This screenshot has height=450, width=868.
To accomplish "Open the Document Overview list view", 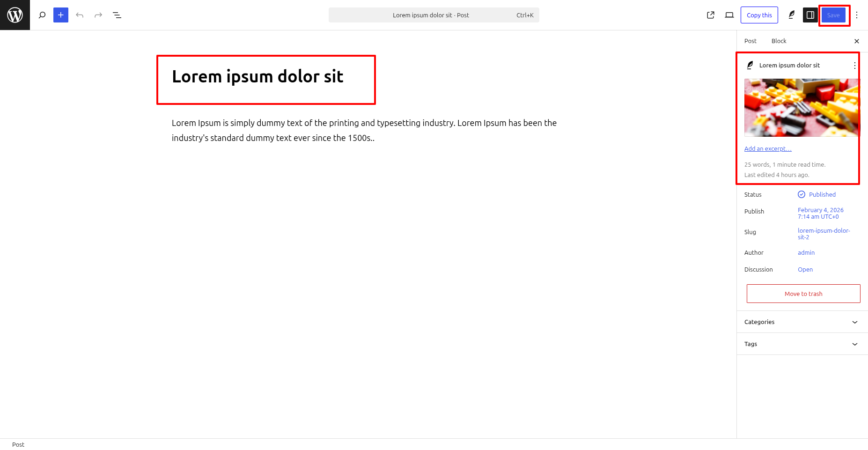I will pos(117,15).
